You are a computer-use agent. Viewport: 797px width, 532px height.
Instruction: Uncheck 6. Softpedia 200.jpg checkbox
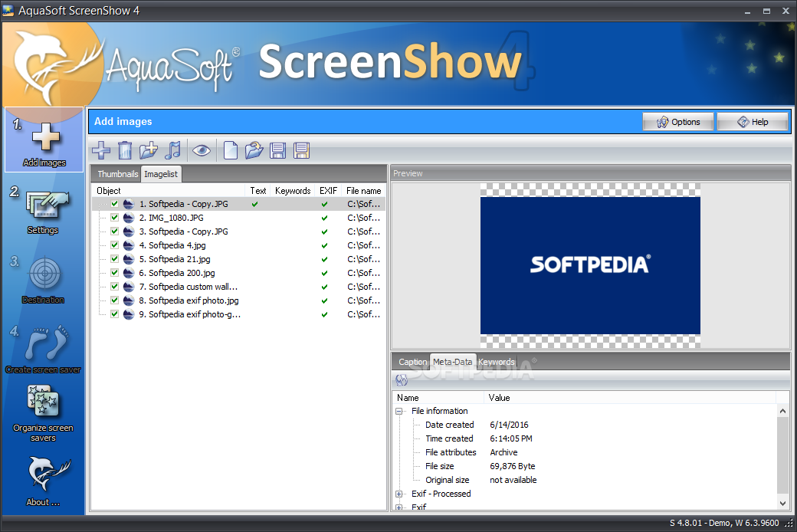[114, 273]
